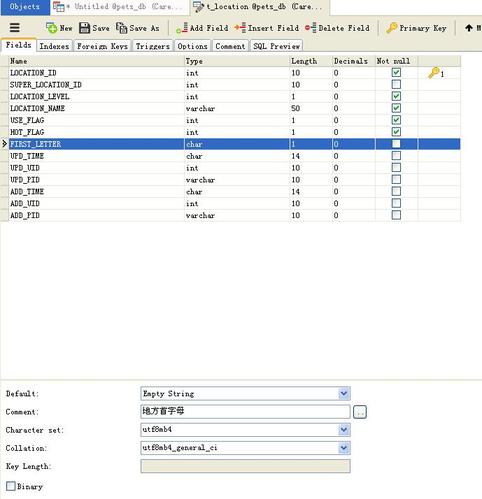Screen dimensions: 482x499
Task: Toggle Not null for SUPER_LOCATION_ID
Action: tap(396, 84)
